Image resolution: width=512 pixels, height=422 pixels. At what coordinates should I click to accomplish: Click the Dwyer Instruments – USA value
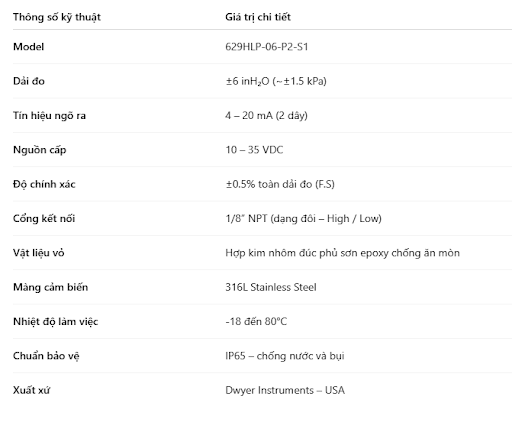[285, 390]
